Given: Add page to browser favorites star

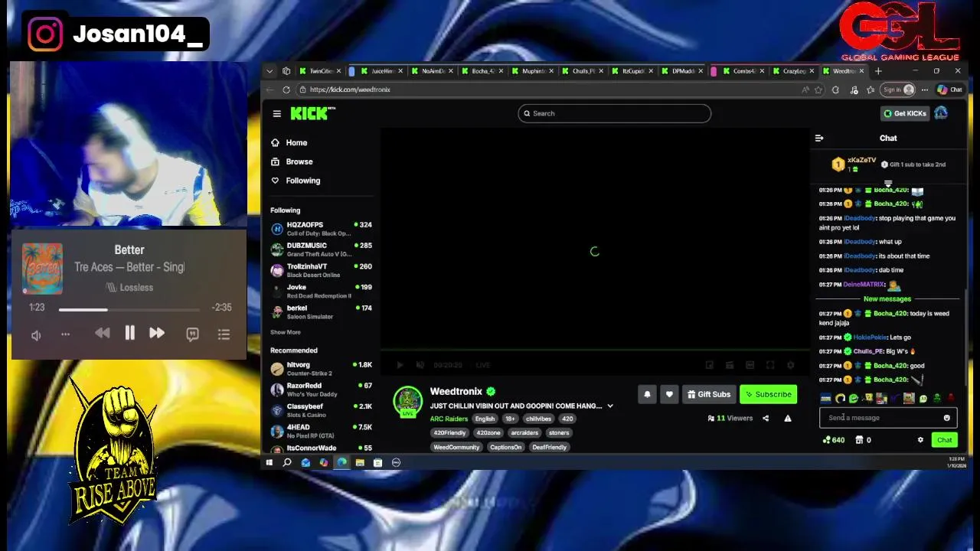Looking at the screenshot, I should tap(818, 90).
